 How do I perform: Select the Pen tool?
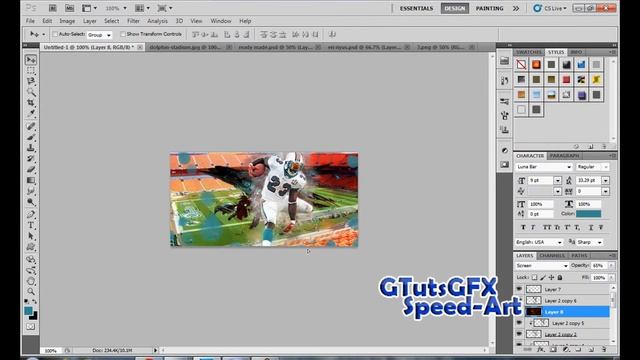pyautogui.click(x=31, y=215)
